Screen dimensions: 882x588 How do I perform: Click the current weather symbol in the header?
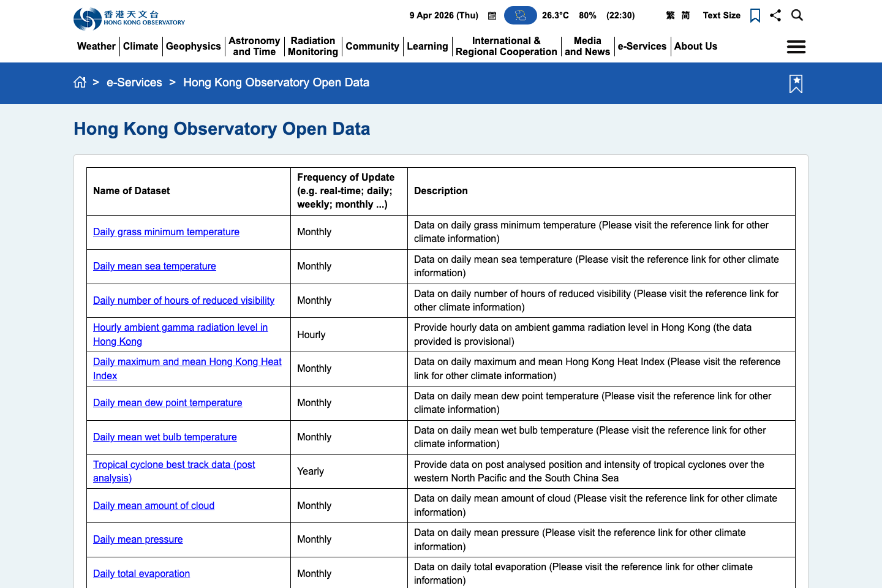point(520,15)
